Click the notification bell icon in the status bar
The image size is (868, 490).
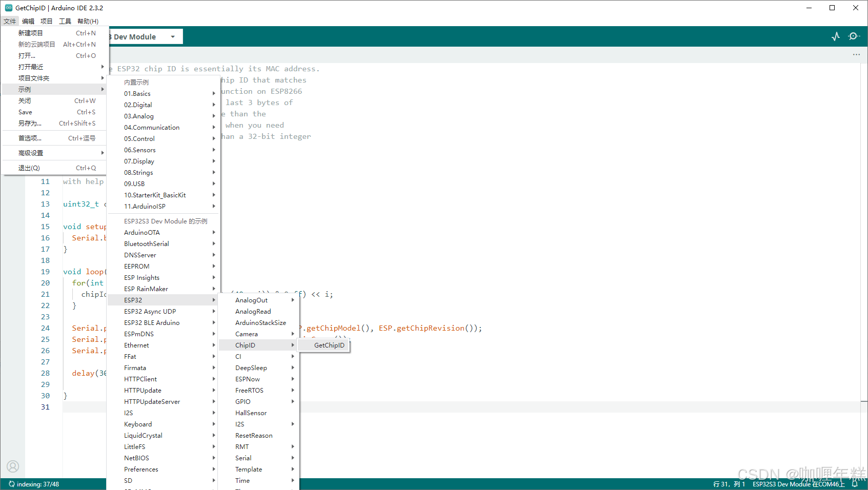click(x=855, y=484)
